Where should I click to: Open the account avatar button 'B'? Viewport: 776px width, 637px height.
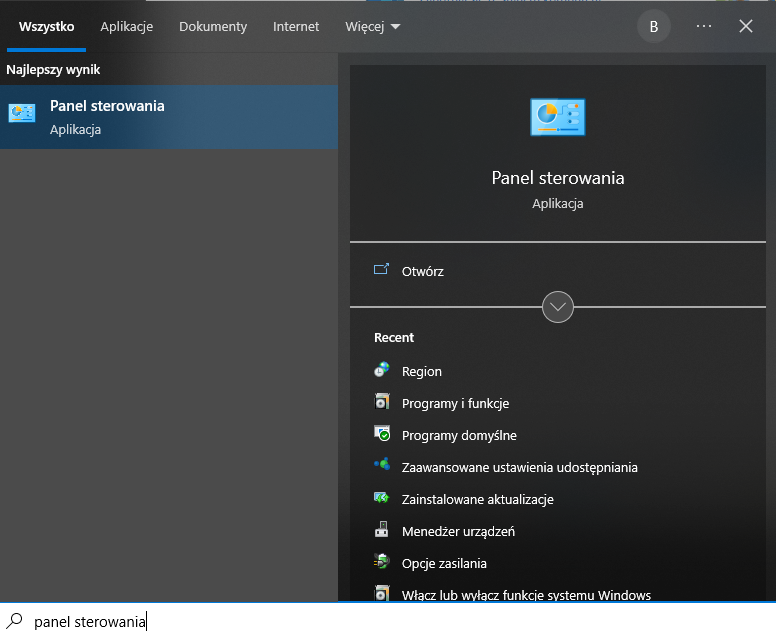(x=654, y=27)
